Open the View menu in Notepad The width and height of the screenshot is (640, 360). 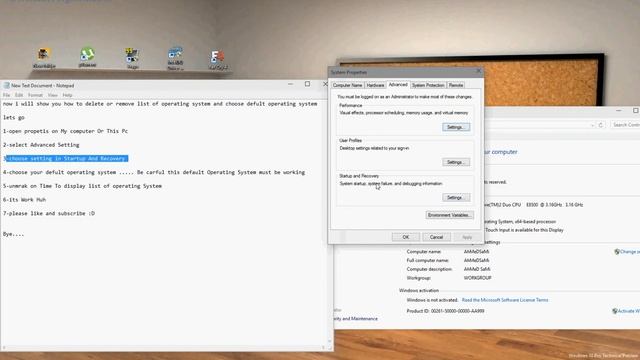(x=53, y=95)
